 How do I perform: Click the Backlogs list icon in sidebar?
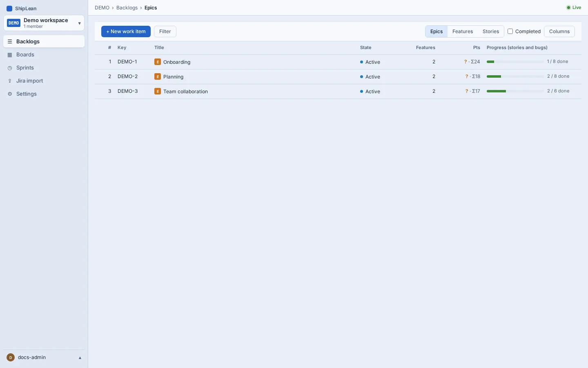[10, 42]
